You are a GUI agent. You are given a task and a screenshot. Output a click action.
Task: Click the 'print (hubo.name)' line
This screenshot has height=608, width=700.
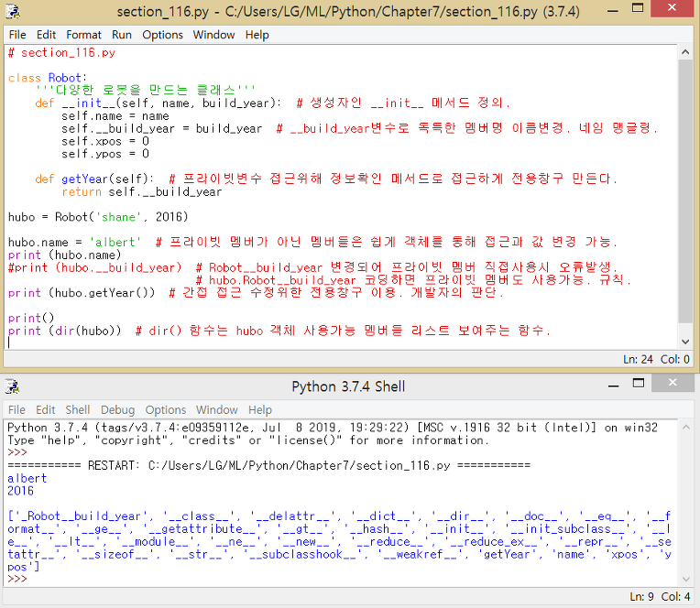click(x=65, y=255)
